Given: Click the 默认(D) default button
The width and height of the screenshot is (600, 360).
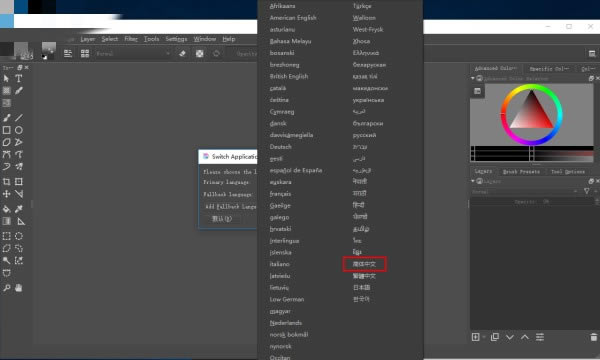Looking at the screenshot, I should point(222,219).
